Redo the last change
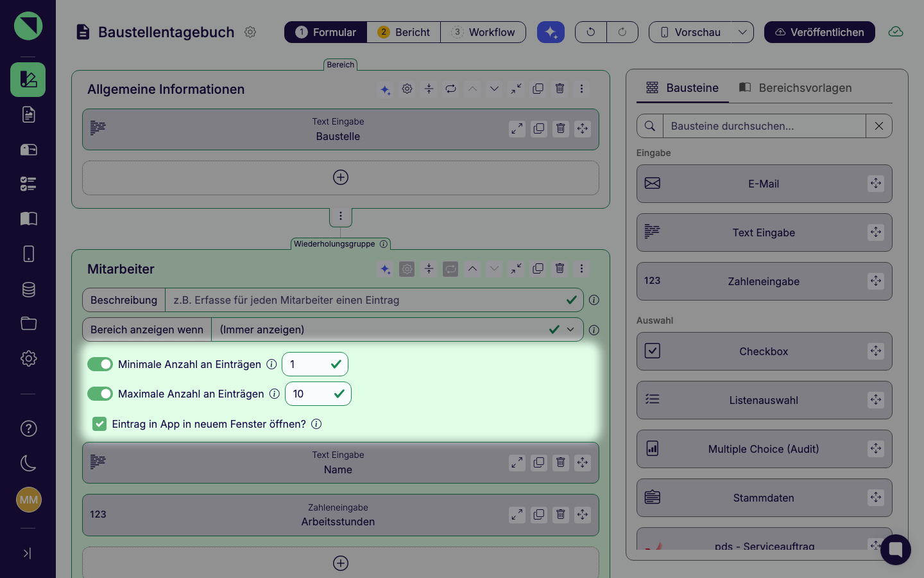 tap(622, 32)
